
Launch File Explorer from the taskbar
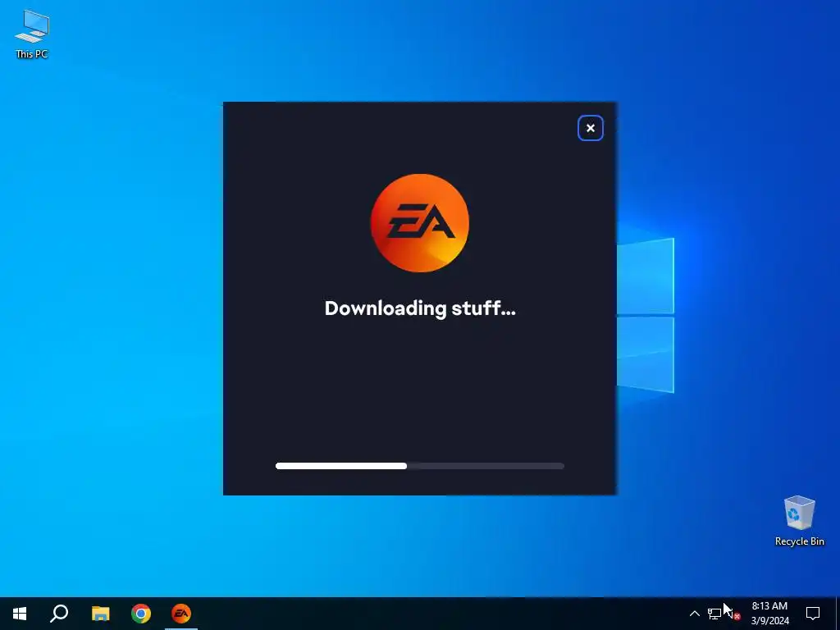[100, 614]
